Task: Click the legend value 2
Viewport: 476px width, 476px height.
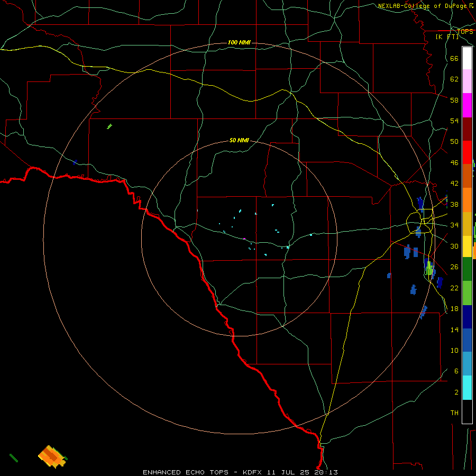Action: (x=456, y=392)
